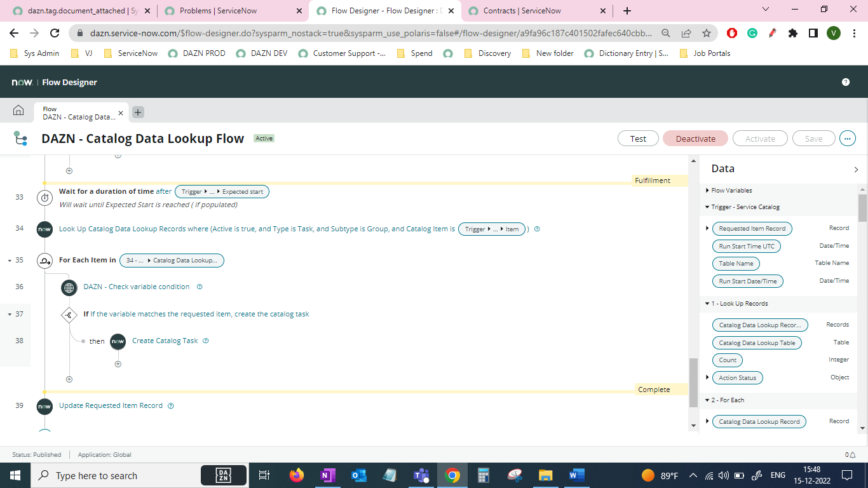Select the Count data pill
Viewport: 868px width, 488px height.
[728, 360]
